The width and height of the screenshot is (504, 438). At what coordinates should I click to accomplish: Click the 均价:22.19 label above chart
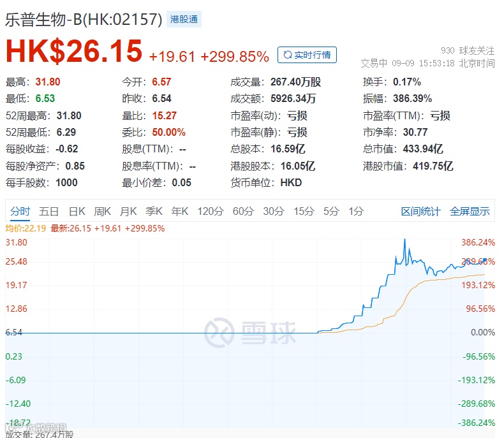click(x=26, y=228)
